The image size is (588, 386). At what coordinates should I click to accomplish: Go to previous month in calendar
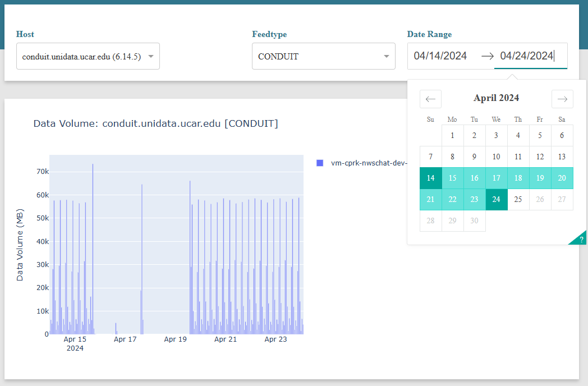pyautogui.click(x=430, y=99)
